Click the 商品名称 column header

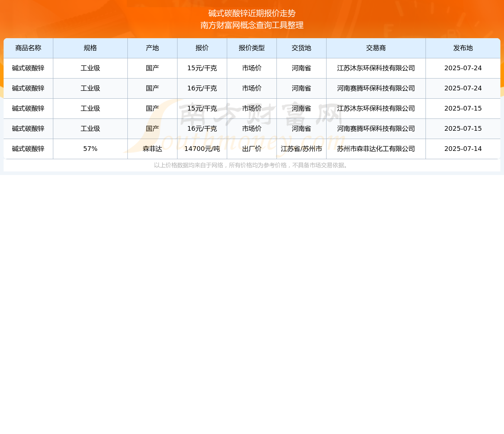(28, 48)
